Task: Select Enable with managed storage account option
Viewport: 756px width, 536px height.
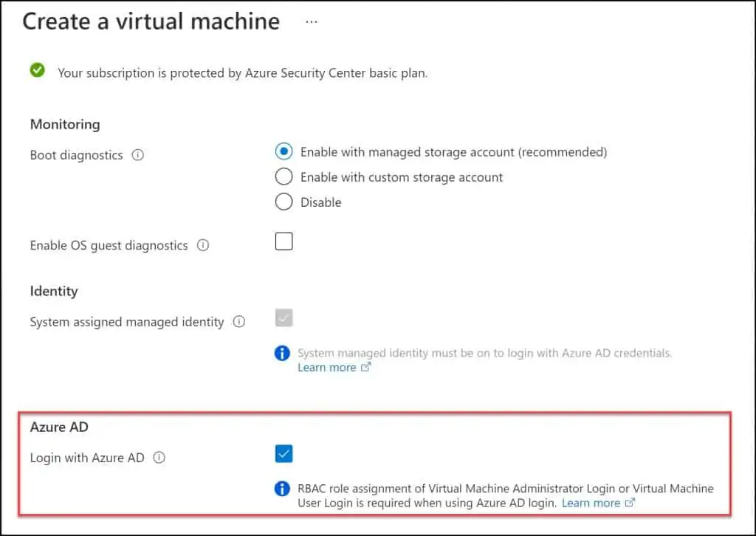Action: point(284,151)
